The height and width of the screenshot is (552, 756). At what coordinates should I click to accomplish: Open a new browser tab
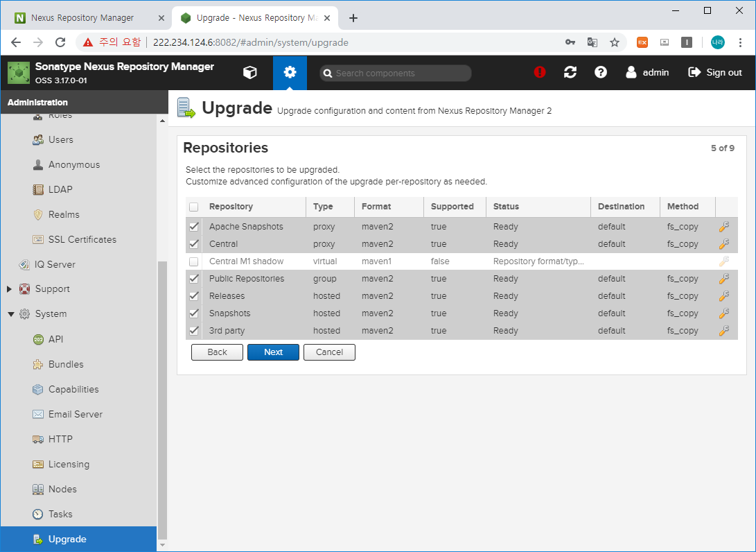(353, 18)
